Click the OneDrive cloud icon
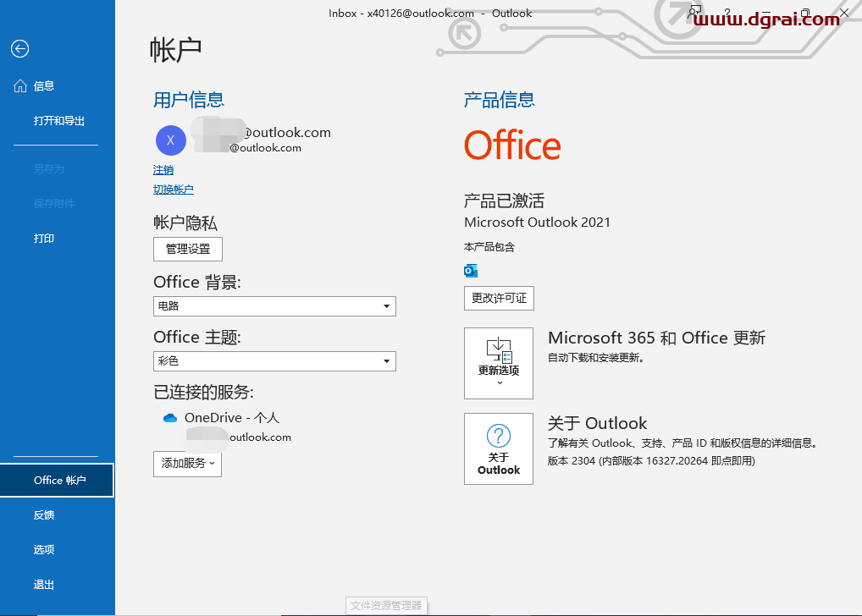862x616 pixels. 170,418
